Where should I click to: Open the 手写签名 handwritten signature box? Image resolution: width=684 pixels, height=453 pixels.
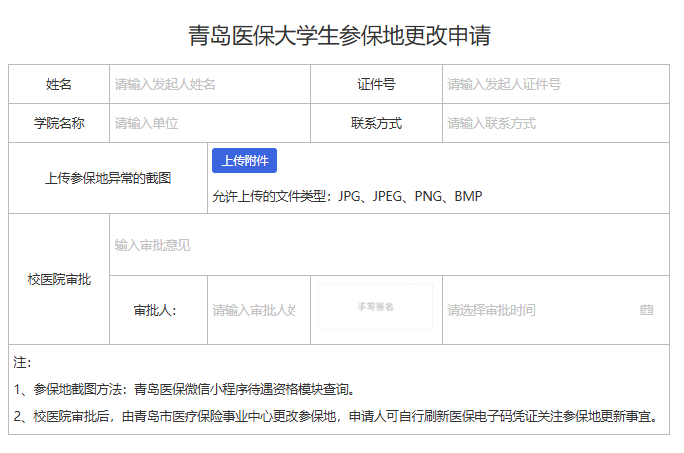pyautogui.click(x=375, y=307)
